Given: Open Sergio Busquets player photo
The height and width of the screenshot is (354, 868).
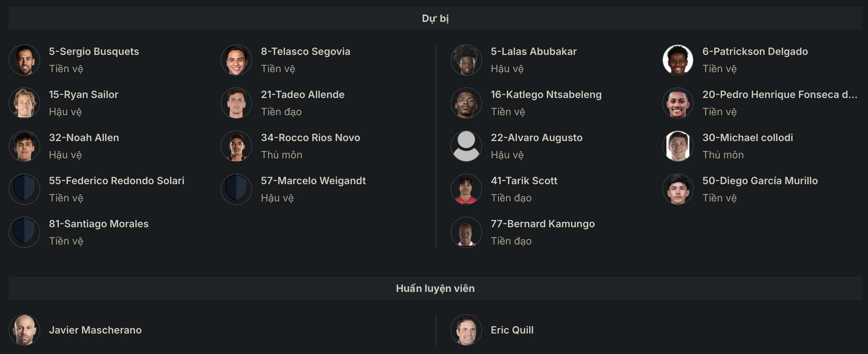Looking at the screenshot, I should pos(24,60).
